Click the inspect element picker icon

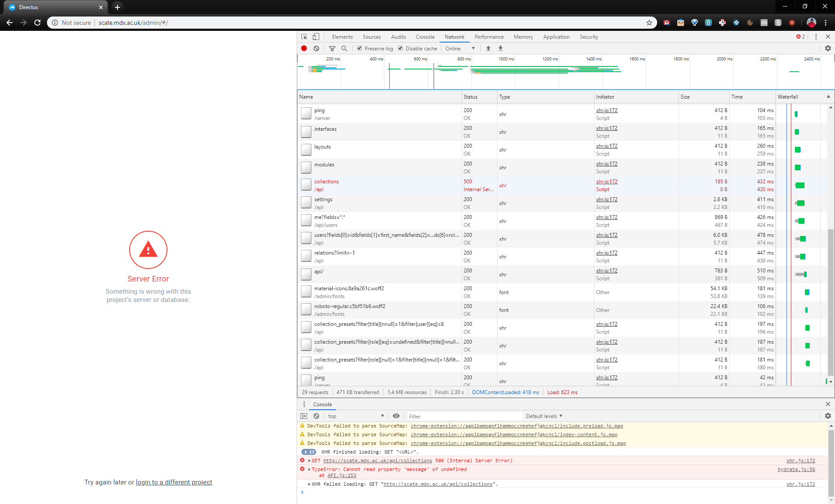click(x=304, y=37)
